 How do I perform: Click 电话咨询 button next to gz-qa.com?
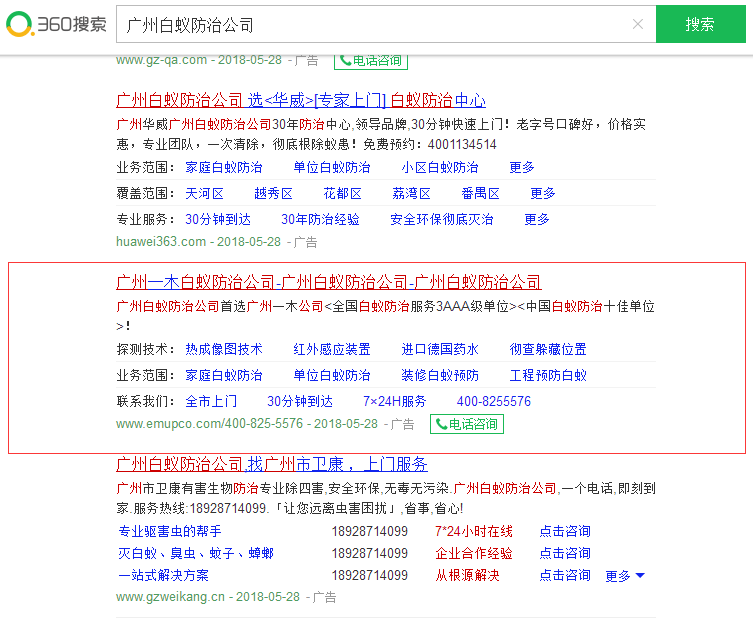[371, 60]
